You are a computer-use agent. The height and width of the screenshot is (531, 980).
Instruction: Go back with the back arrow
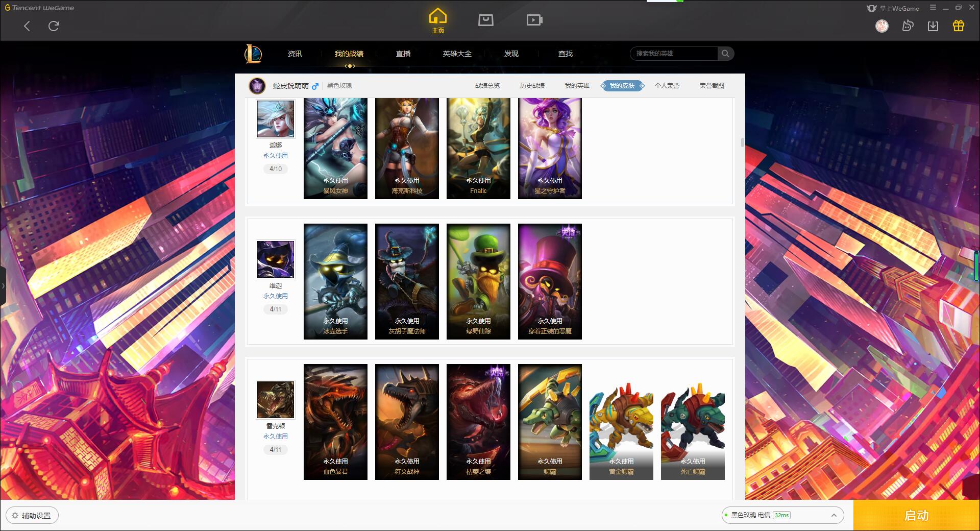pyautogui.click(x=27, y=26)
